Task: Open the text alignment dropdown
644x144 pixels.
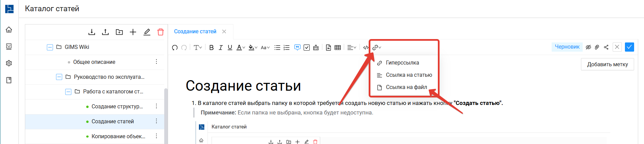Action: (x=352, y=48)
